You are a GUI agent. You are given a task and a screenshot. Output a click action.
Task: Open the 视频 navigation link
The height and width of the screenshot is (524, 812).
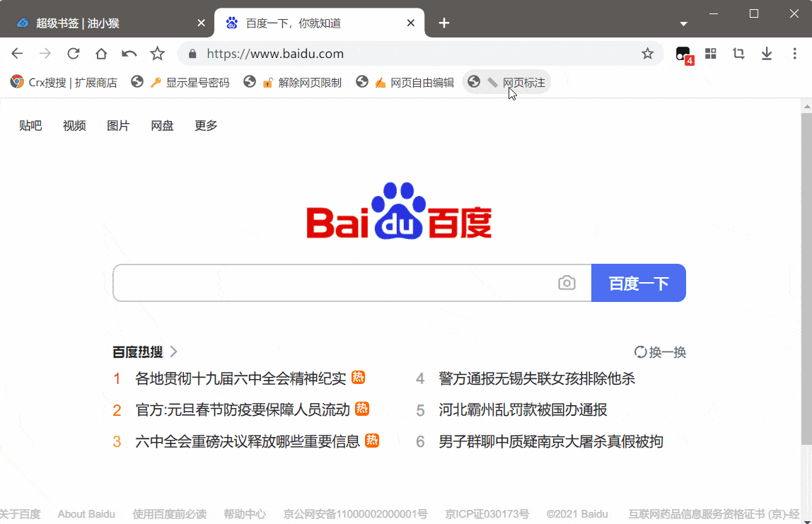point(74,126)
